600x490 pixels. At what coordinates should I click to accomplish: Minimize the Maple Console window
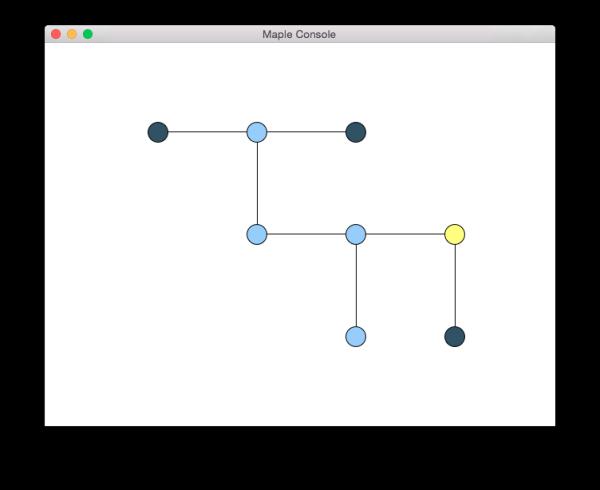click(x=72, y=34)
